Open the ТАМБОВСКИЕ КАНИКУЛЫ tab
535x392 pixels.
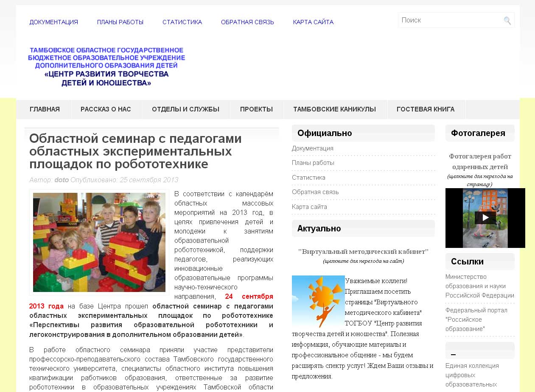[x=334, y=109]
